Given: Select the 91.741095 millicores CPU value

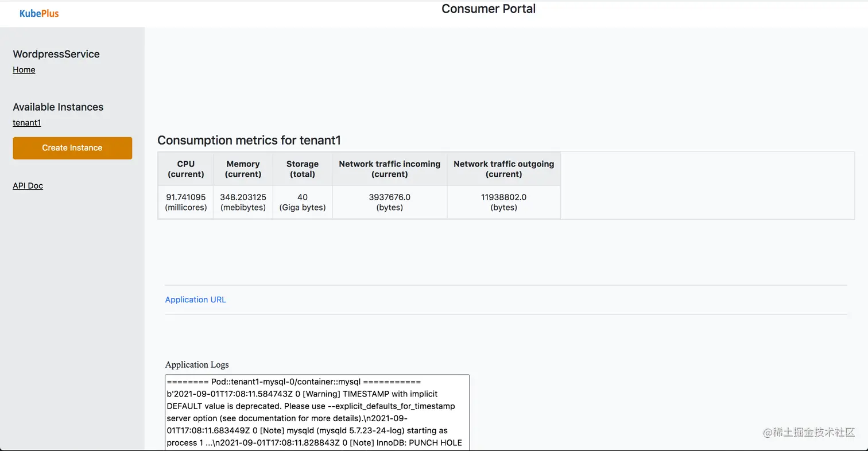Looking at the screenshot, I should click(186, 202).
